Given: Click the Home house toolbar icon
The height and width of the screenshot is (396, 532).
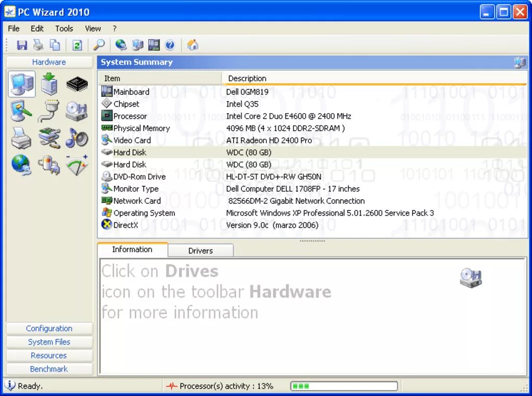Looking at the screenshot, I should click(x=192, y=45).
